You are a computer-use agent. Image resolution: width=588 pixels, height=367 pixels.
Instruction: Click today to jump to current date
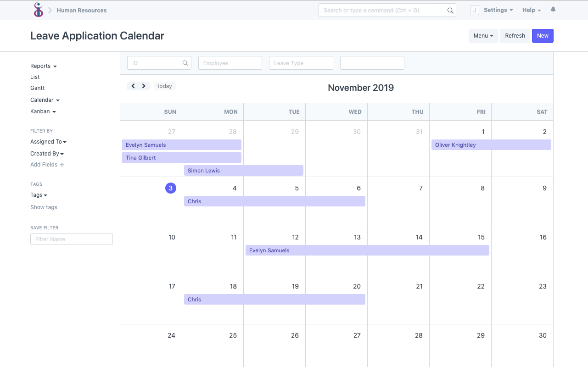coord(164,86)
